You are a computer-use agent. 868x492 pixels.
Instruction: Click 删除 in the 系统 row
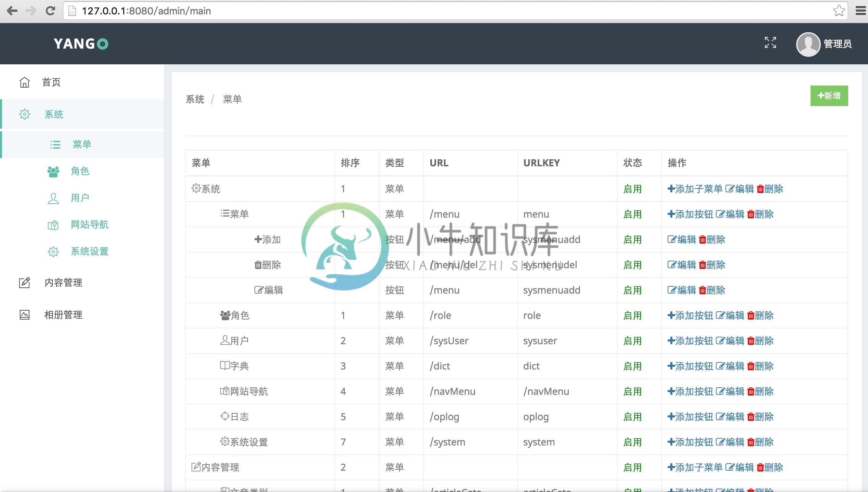coord(770,189)
